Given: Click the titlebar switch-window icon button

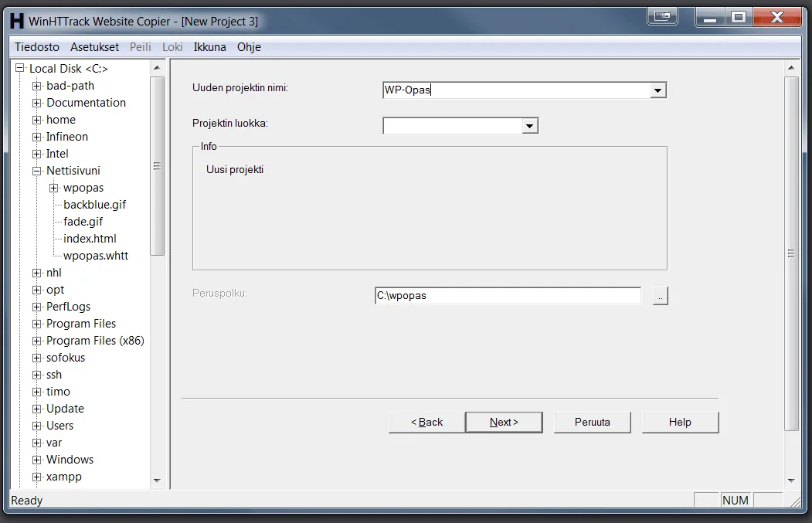Looking at the screenshot, I should (662, 16).
